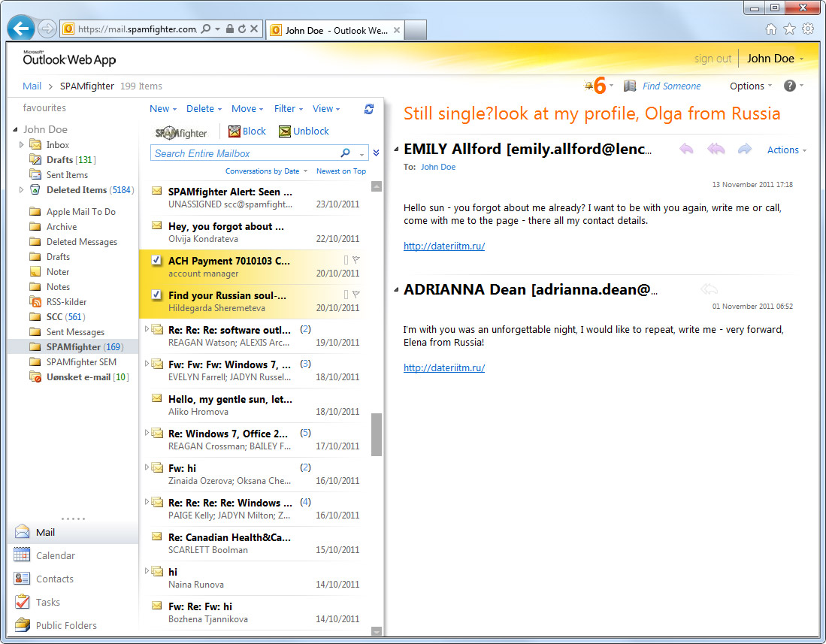Open browser home page icon
The height and width of the screenshot is (644, 826).
pos(770,29)
